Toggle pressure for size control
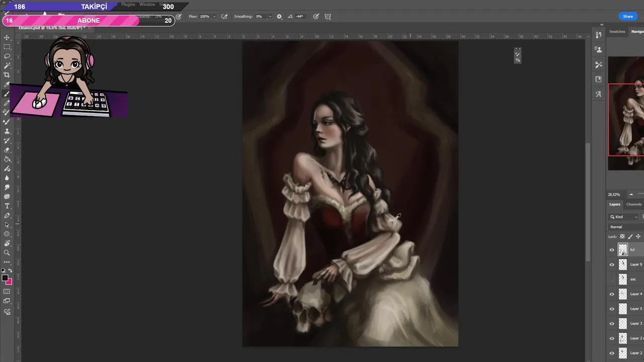The image size is (644, 362). click(316, 17)
